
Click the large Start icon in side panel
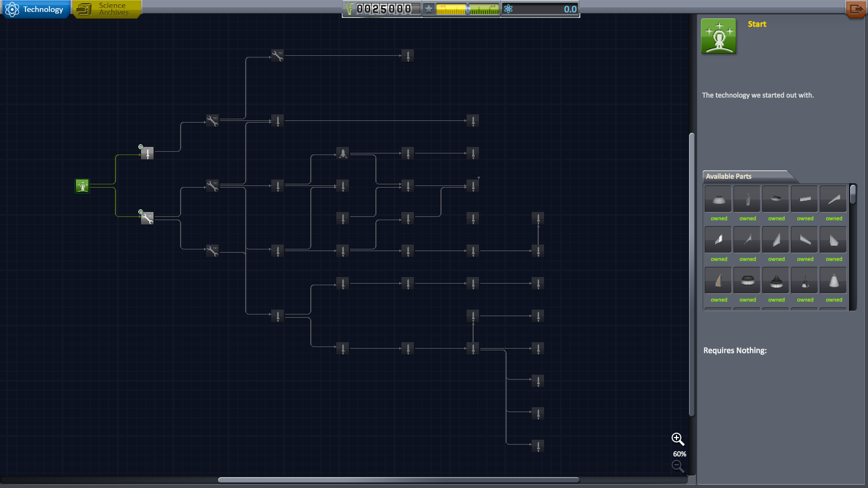pyautogui.click(x=718, y=36)
